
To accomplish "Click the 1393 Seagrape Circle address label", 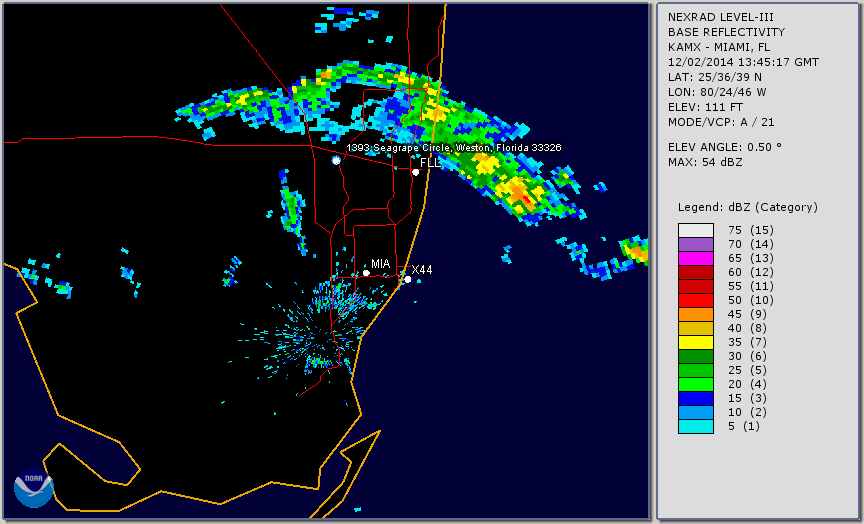I will 454,148.
